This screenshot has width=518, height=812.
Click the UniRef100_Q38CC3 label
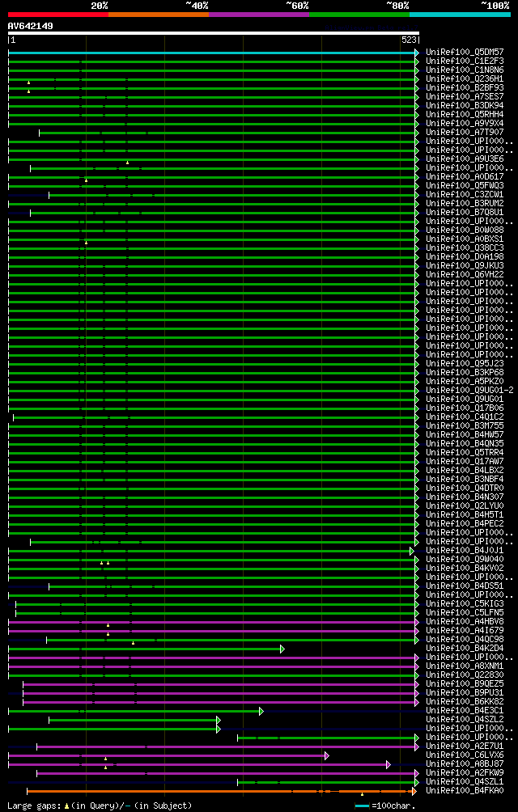(465, 247)
